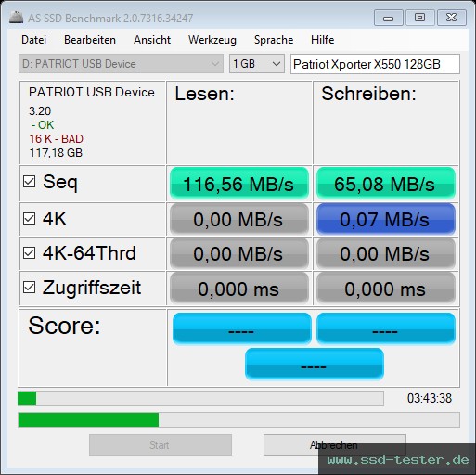Open the Ansicht menu
Image resolution: width=476 pixels, height=475 pixels.
point(152,40)
